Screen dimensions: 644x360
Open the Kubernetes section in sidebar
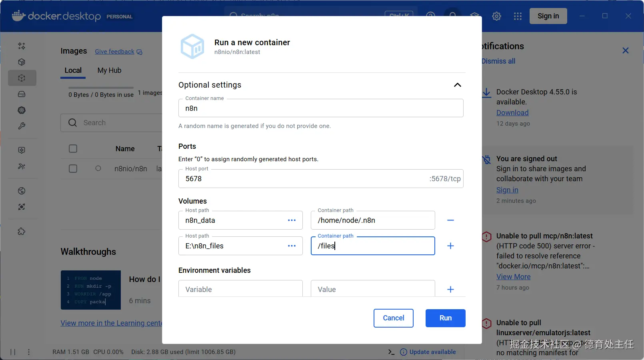(x=22, y=110)
